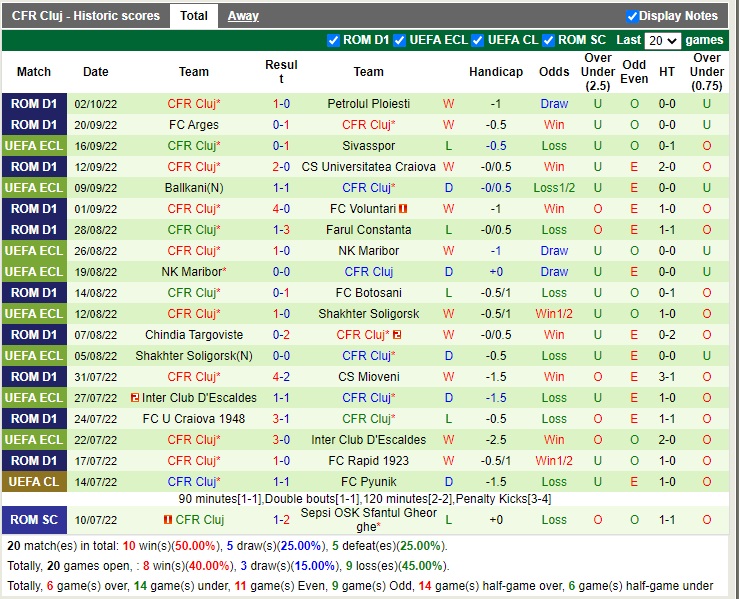Viewport: 739px width, 599px height.
Task: Click the UEFA CL league label on 14/07/22
Action: coord(34,482)
